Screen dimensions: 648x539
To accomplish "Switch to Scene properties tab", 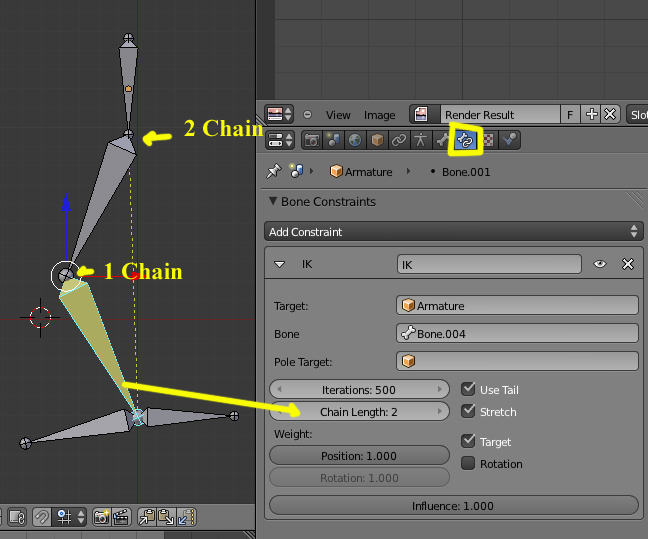I will [x=333, y=140].
